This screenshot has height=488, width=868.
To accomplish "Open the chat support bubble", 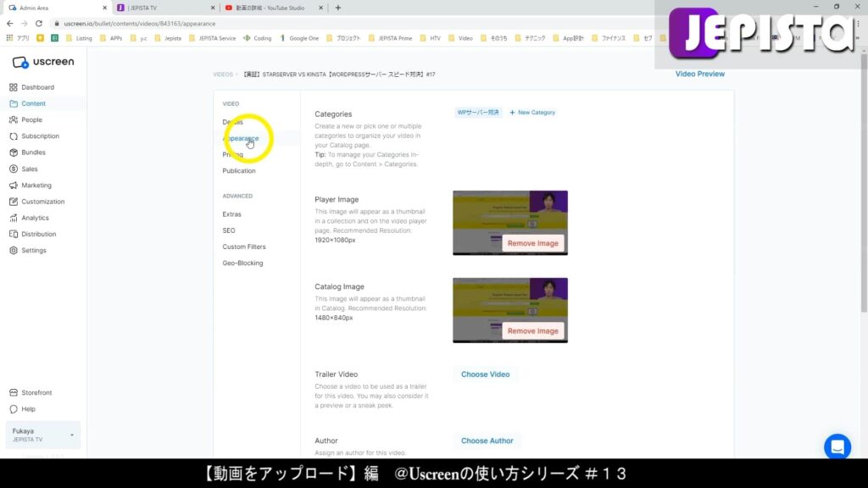I will point(837,446).
